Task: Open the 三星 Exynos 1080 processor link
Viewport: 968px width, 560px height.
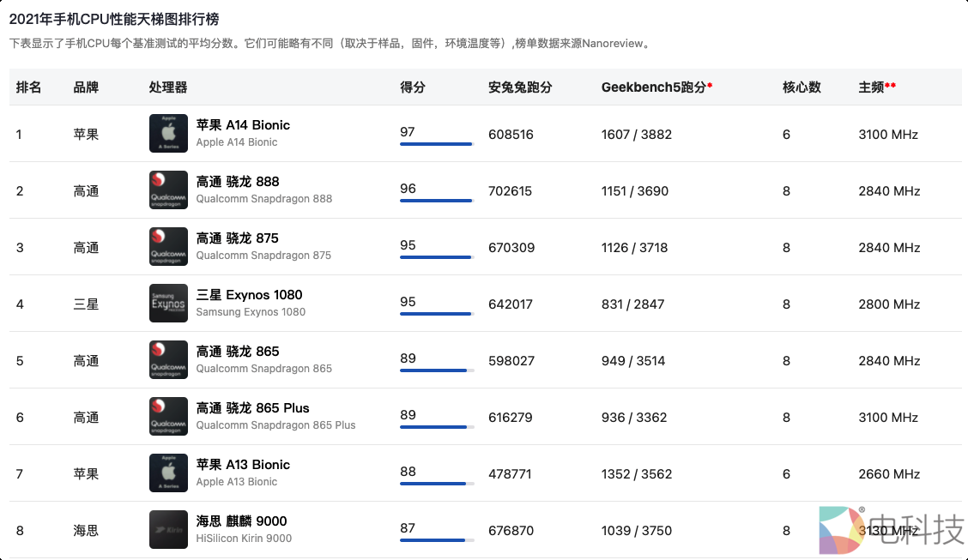Action: tap(249, 295)
